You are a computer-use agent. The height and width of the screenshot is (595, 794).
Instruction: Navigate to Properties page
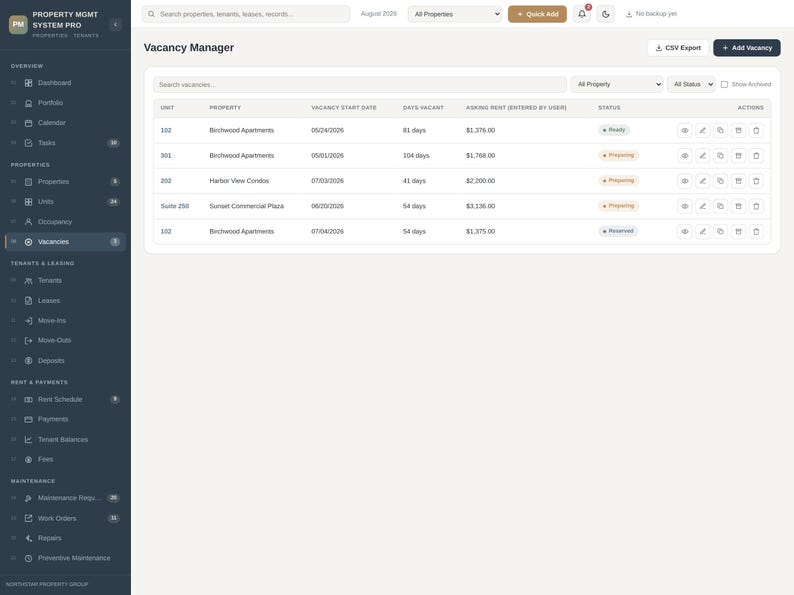pyautogui.click(x=65, y=181)
